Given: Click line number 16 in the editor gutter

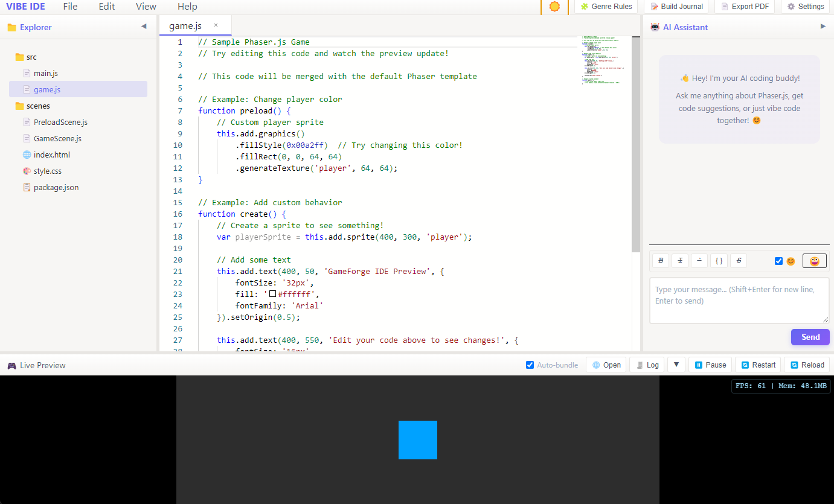Looking at the screenshot, I should coord(178,214).
